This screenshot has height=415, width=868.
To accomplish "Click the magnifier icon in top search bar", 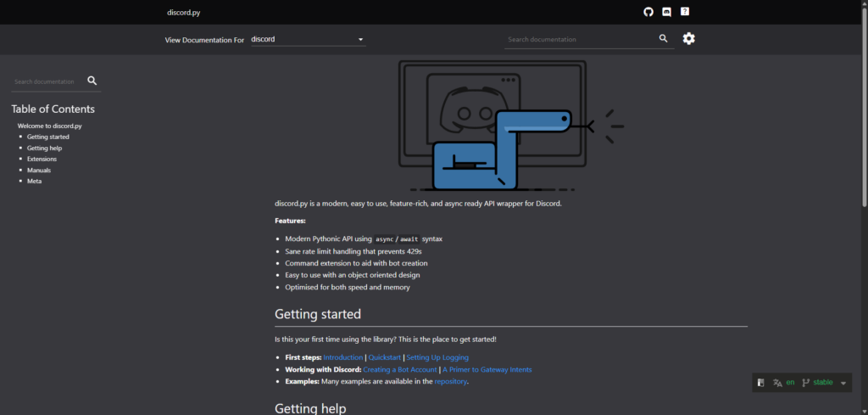I will point(664,38).
